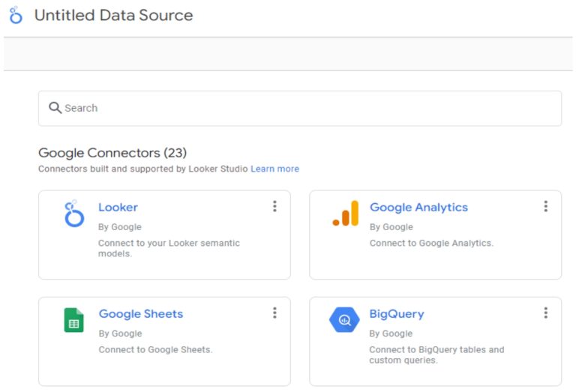Choose the Google Sheets connector title
The width and height of the screenshot is (576, 392).
coord(141,314)
